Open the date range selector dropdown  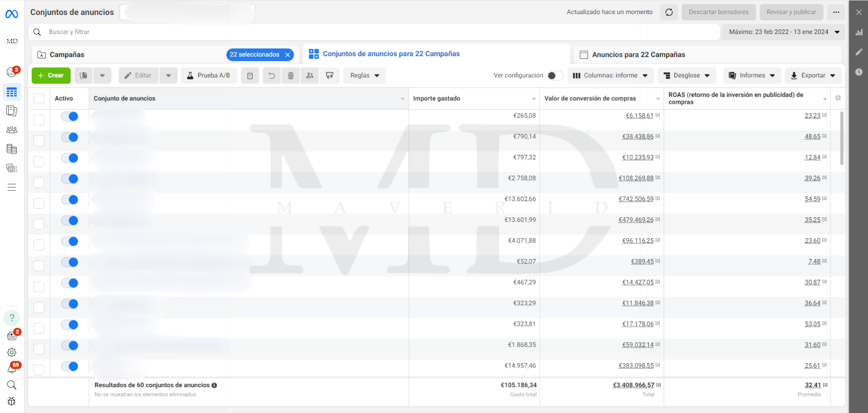point(783,32)
